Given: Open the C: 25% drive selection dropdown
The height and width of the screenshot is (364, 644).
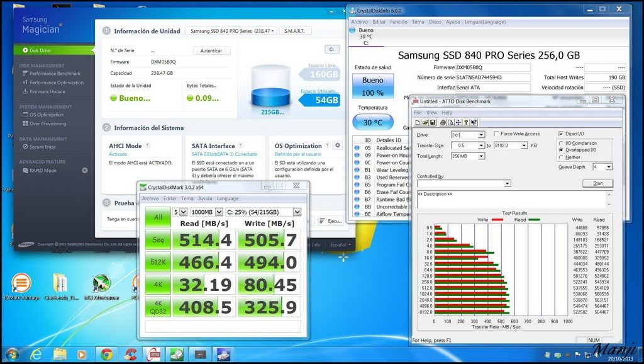Looking at the screenshot, I should (x=264, y=212).
